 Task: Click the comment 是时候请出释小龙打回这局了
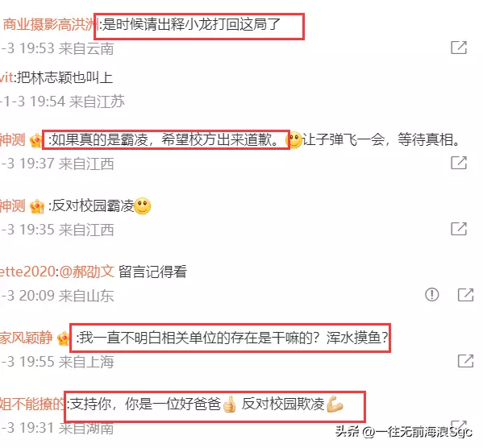191,24
